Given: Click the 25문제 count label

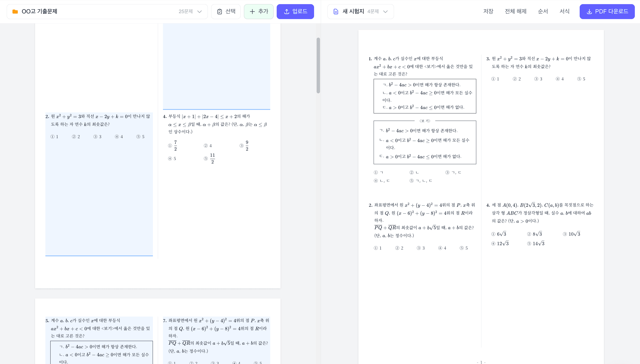Looking at the screenshot, I should click(x=186, y=12).
